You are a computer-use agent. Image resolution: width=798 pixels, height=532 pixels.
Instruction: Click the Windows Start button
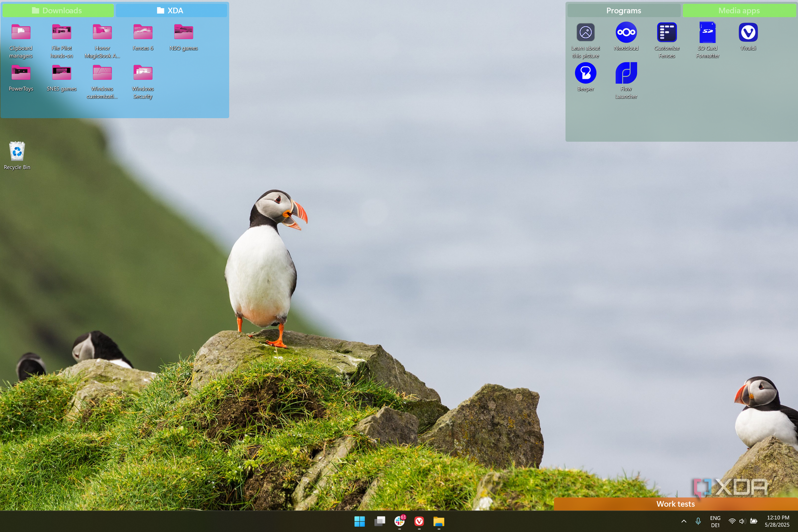coord(359,521)
